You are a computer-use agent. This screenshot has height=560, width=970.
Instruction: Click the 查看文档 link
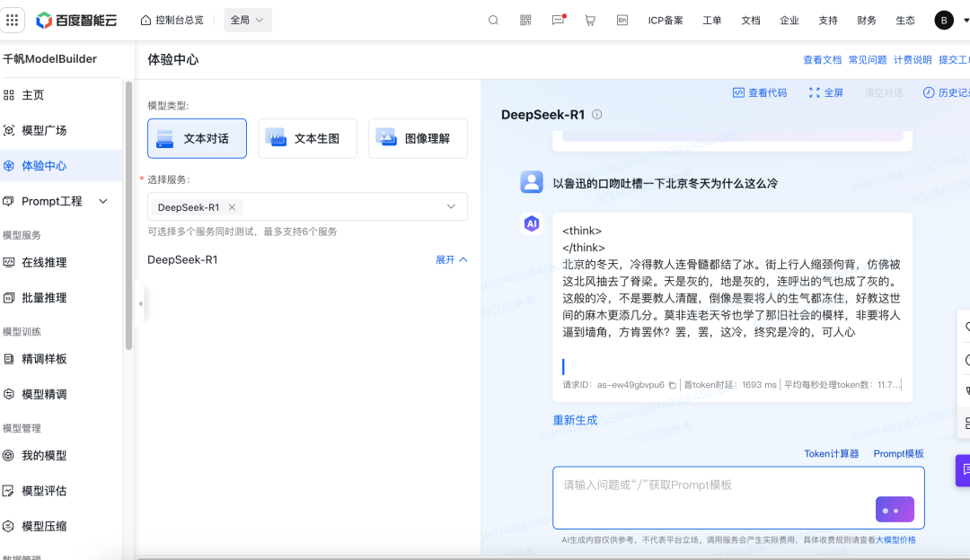822,60
